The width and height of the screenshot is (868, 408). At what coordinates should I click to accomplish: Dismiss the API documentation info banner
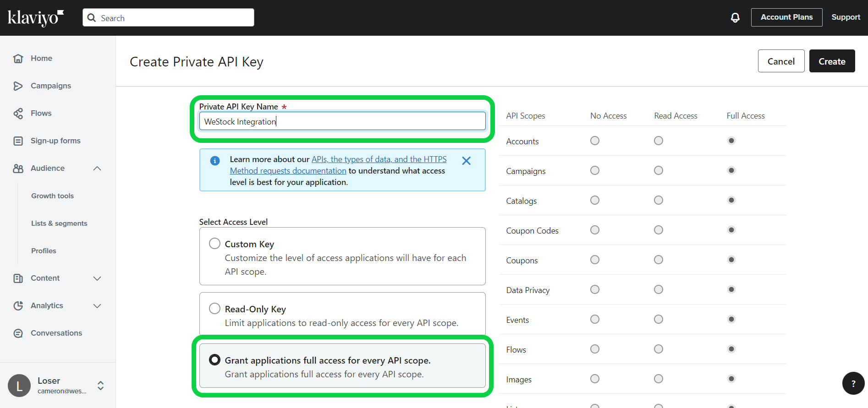(x=466, y=161)
